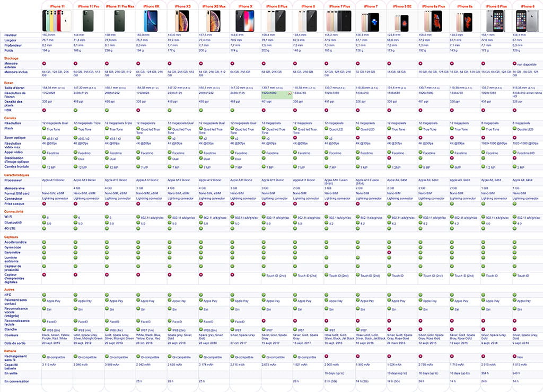Screen dimensions: 543x392
Task: Click red Mémoire externe icon for iPhone 6
Action: tap(514, 64)
